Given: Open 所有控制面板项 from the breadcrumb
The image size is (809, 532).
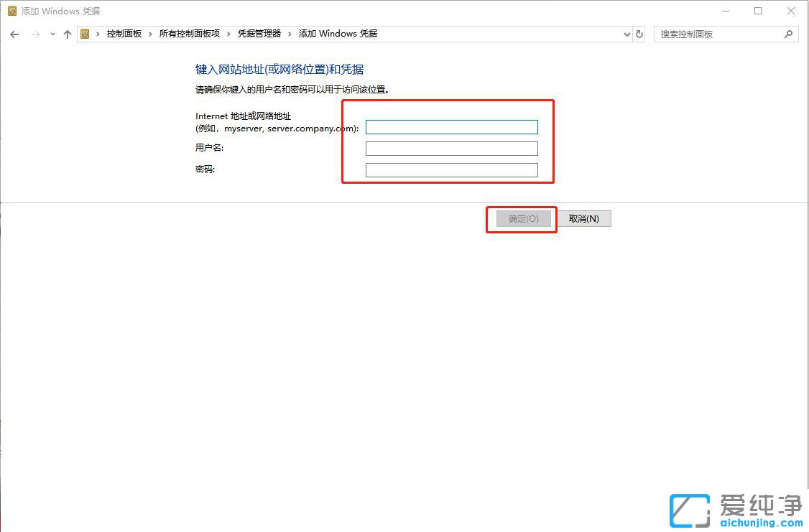Looking at the screenshot, I should [x=188, y=34].
